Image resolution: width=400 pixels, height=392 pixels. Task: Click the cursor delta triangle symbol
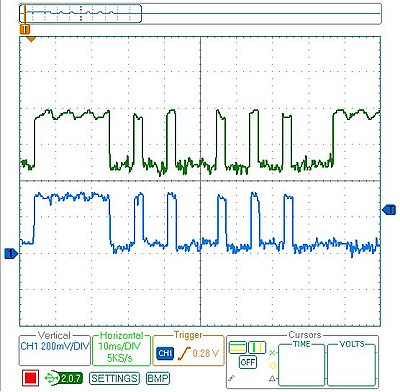click(x=272, y=378)
